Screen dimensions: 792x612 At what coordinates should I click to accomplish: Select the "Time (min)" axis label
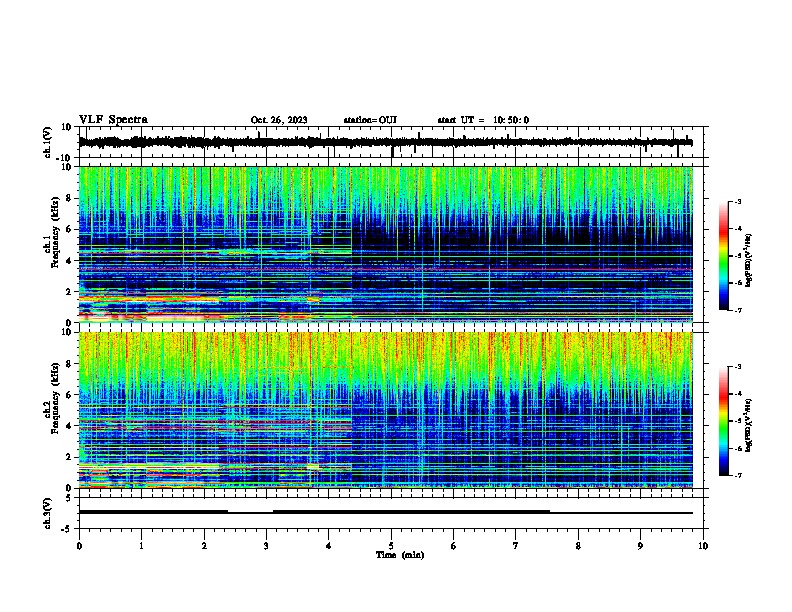(x=400, y=555)
